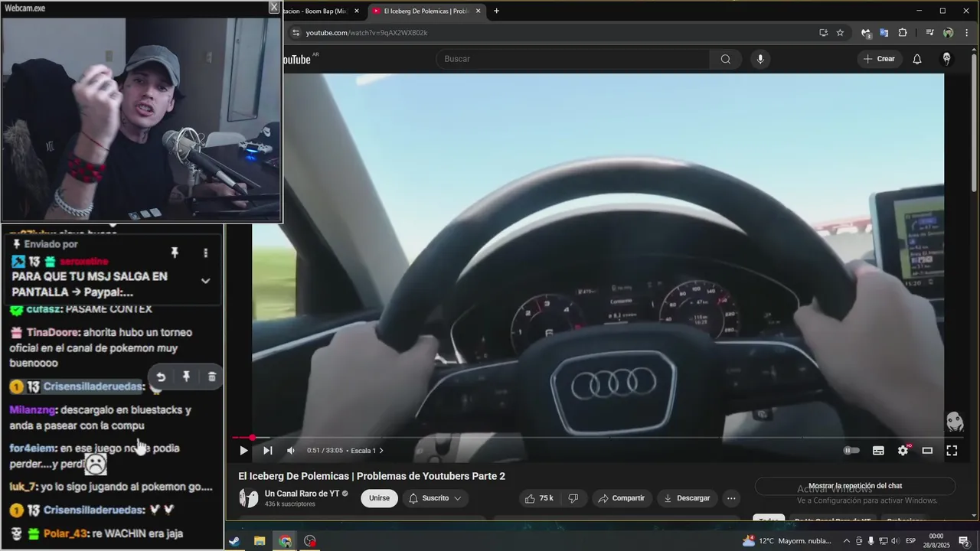Screen dimensions: 980x551
Task: Click the YouTube search magnifier button
Action: pos(725,59)
